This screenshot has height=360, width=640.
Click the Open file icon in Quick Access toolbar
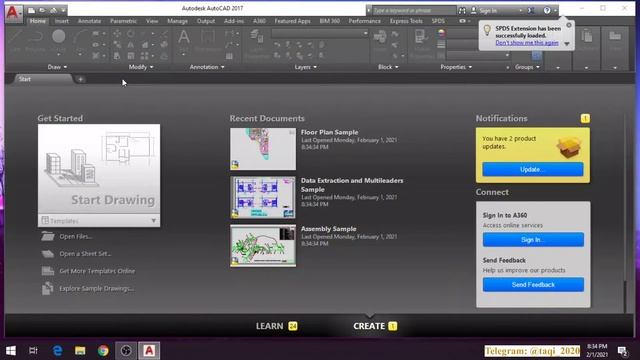(42, 10)
